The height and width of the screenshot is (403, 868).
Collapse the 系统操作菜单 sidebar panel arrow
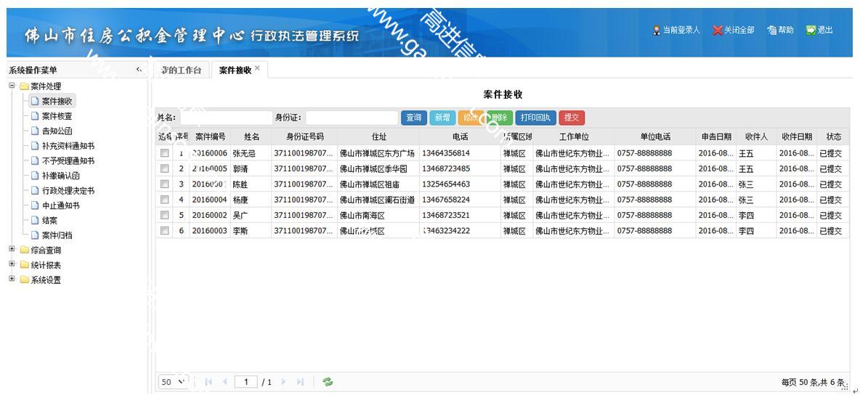139,70
